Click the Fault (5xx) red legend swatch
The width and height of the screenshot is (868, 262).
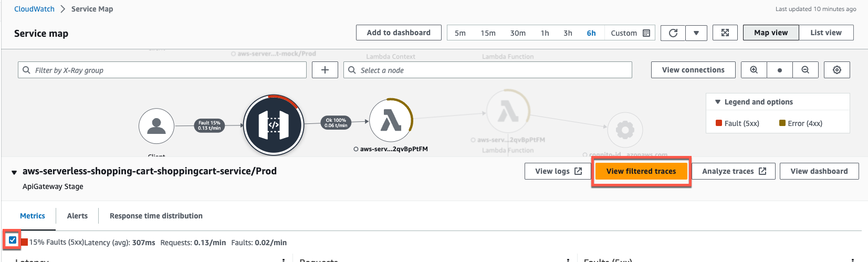pyautogui.click(x=719, y=123)
